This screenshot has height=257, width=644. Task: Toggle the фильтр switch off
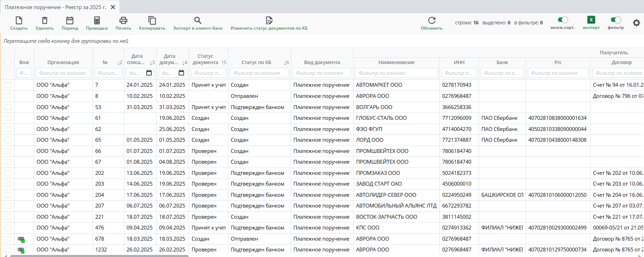pyautogui.click(x=615, y=20)
